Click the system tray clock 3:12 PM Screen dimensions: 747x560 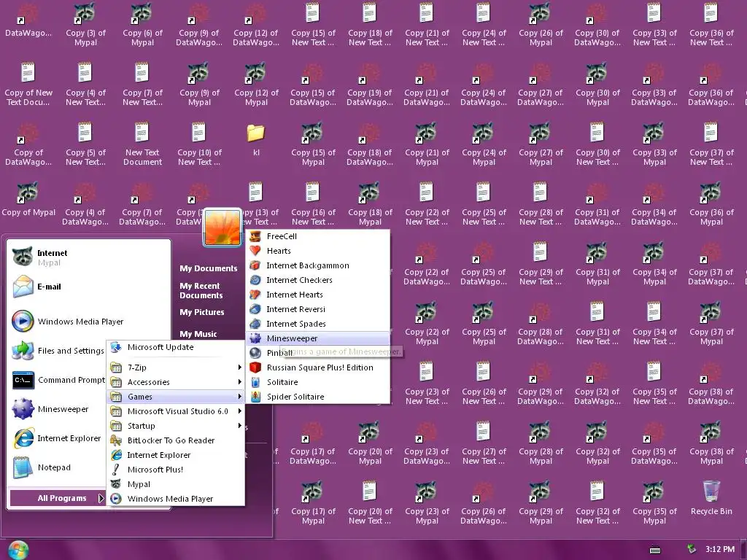point(720,549)
